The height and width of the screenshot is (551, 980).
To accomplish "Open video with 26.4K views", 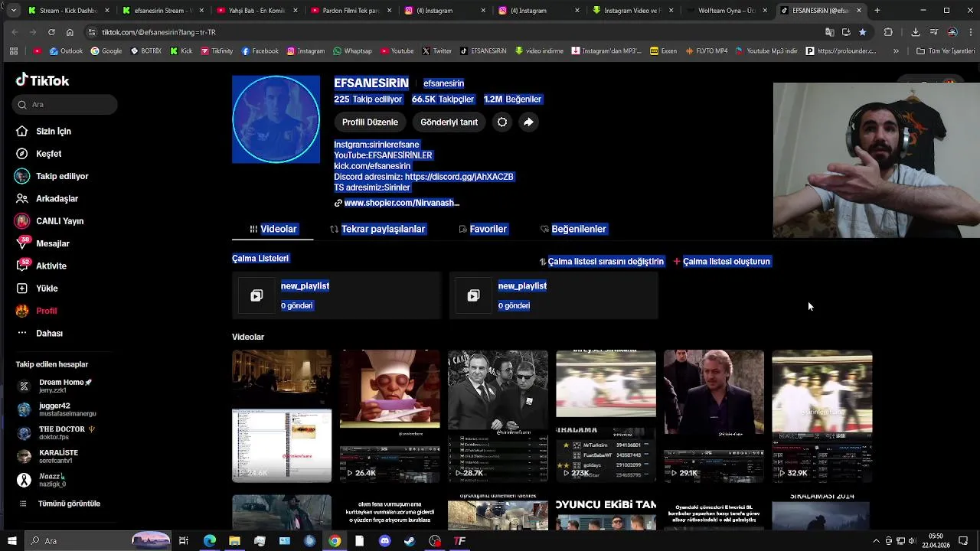I will point(390,416).
